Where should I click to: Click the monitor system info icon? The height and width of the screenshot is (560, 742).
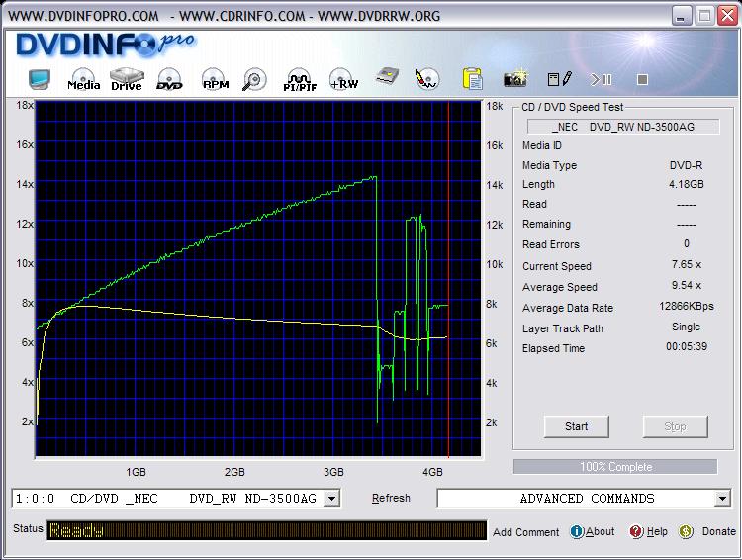(x=40, y=79)
